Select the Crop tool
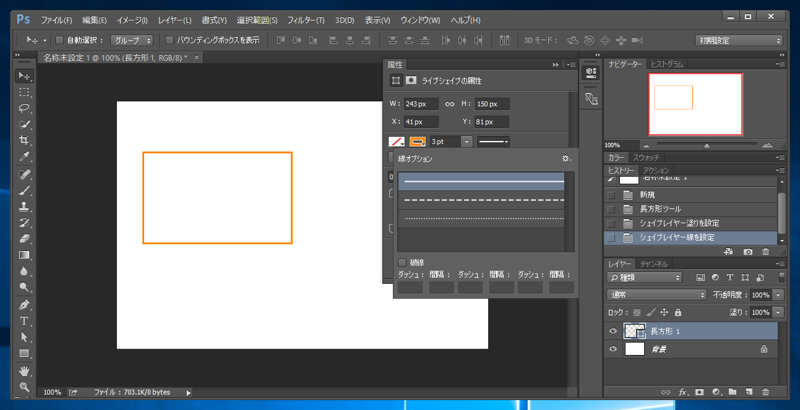The width and height of the screenshot is (800, 410). 24,140
